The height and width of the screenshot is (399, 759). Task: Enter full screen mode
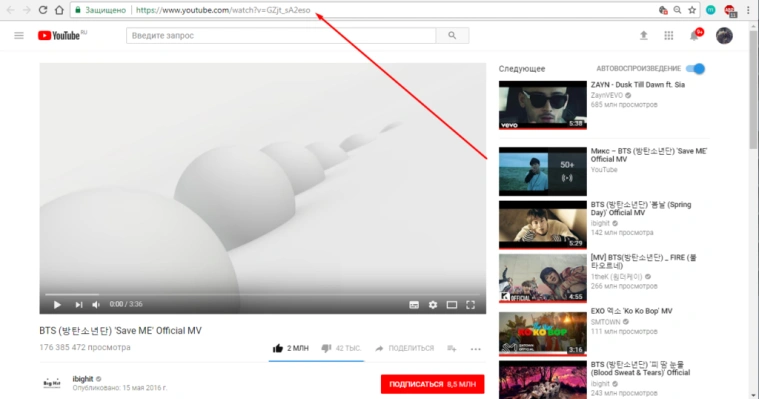pyautogui.click(x=471, y=305)
